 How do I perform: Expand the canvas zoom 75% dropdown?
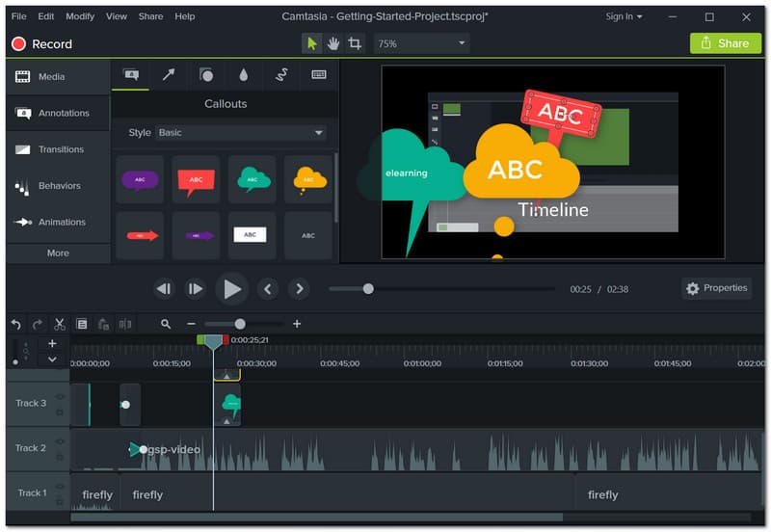tap(421, 43)
